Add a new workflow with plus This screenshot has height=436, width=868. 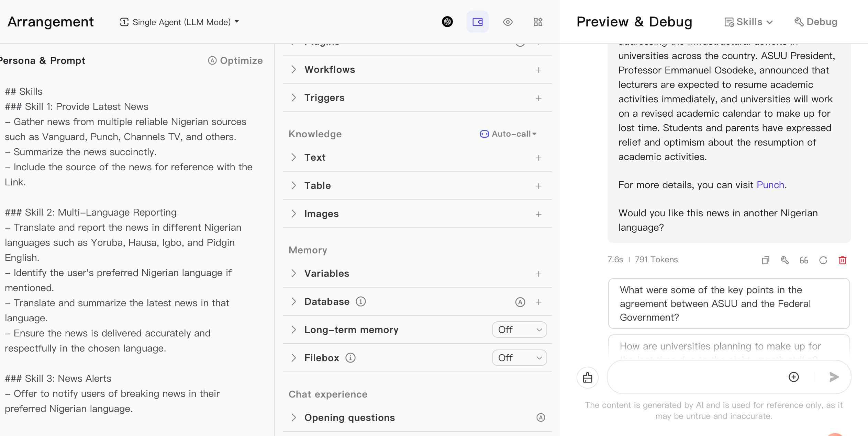coord(538,70)
